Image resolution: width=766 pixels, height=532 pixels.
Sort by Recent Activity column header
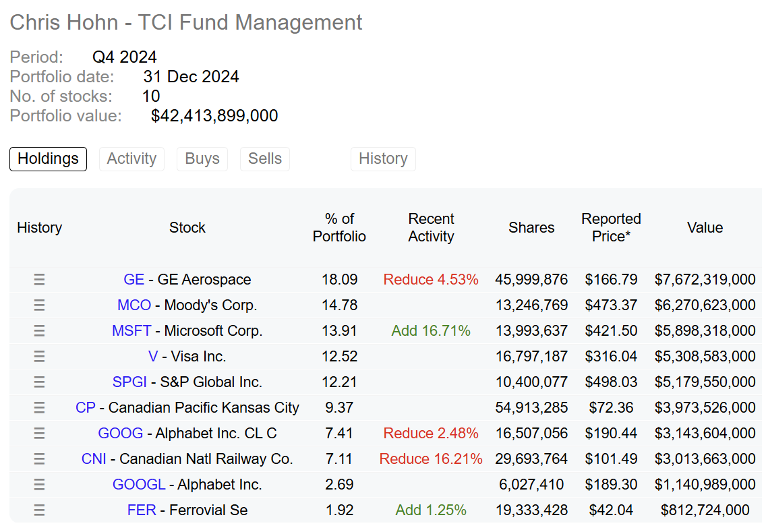point(431,228)
